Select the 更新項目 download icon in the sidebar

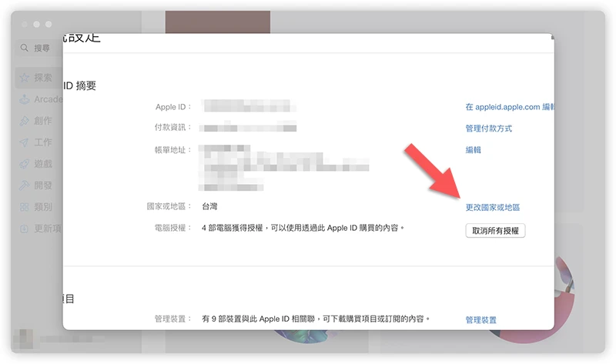point(25,229)
